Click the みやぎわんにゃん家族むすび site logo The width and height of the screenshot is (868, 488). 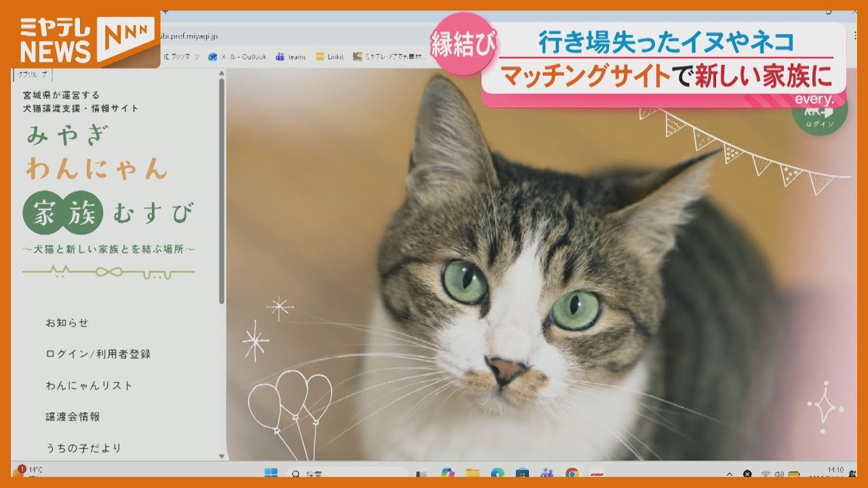[x=110, y=175]
